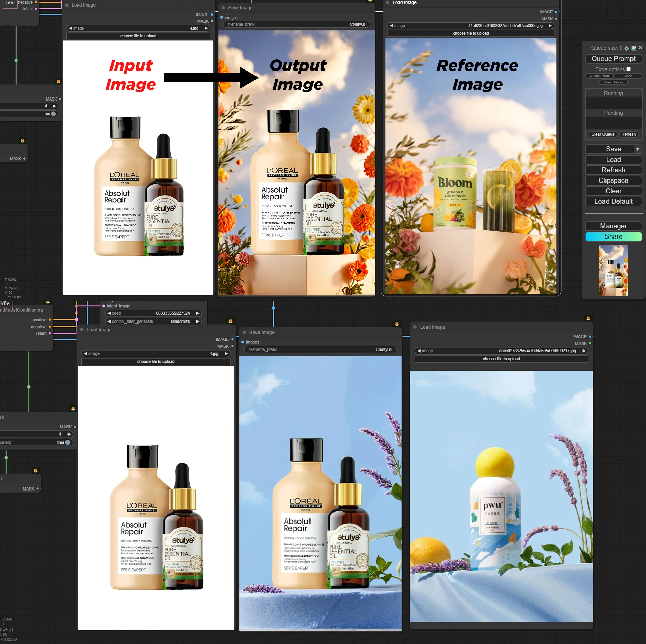
Task: Click the Clear button above Load Default
Action: click(x=613, y=191)
